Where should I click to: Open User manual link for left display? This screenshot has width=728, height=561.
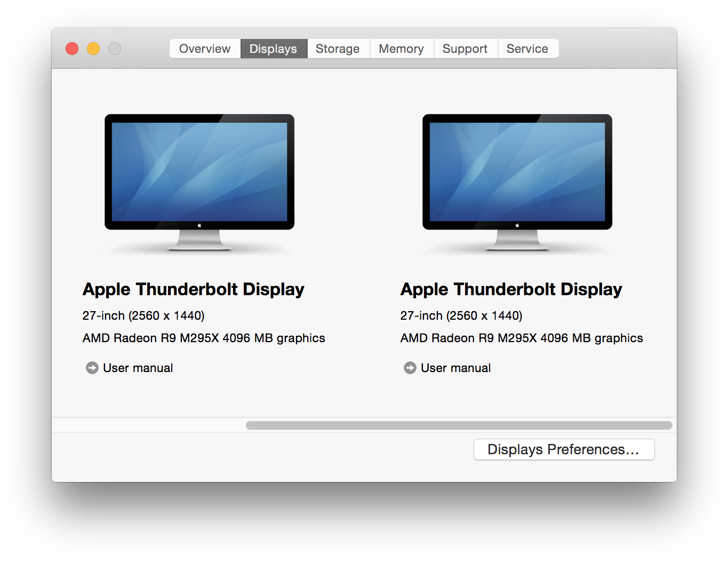point(138,368)
